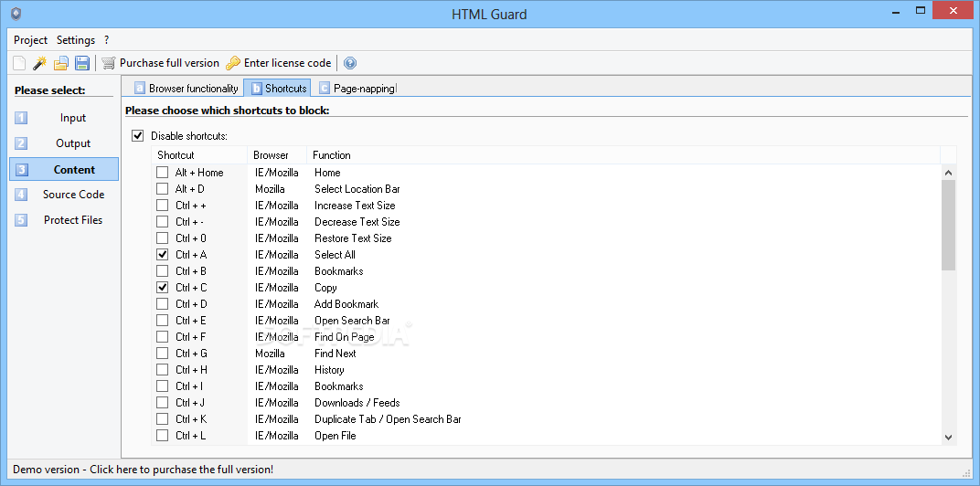Screen dimensions: 980x486
Task: Click the number 3 icon beside Content
Action: pos(21,169)
